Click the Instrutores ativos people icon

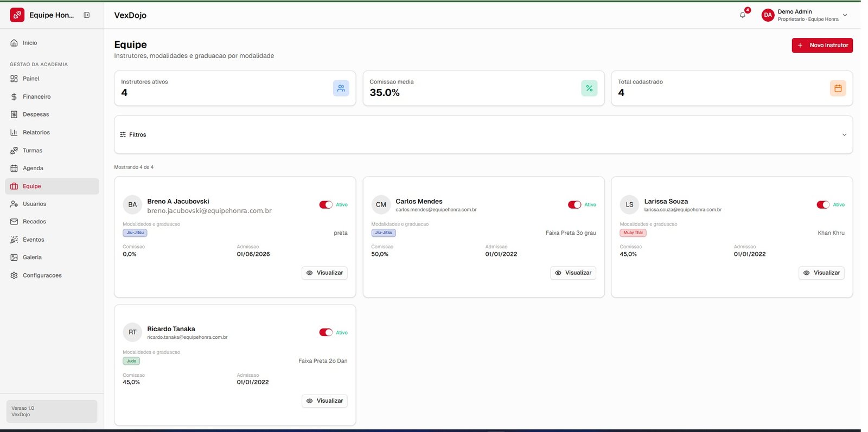pos(341,88)
